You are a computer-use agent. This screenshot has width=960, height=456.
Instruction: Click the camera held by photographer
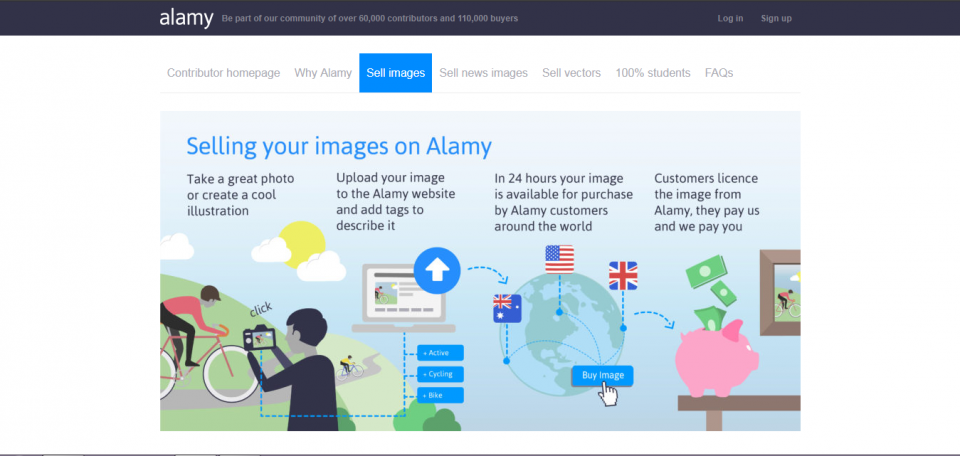pos(264,338)
